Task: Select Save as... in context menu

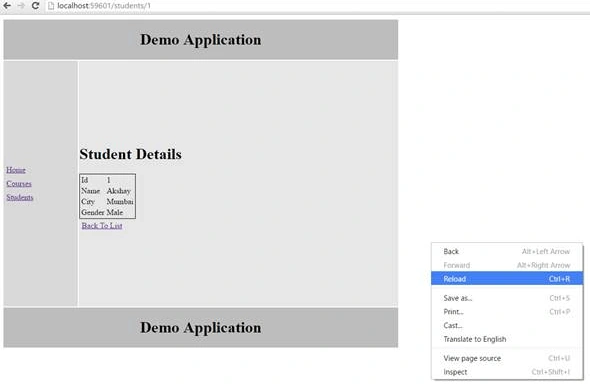Action: coord(507,298)
